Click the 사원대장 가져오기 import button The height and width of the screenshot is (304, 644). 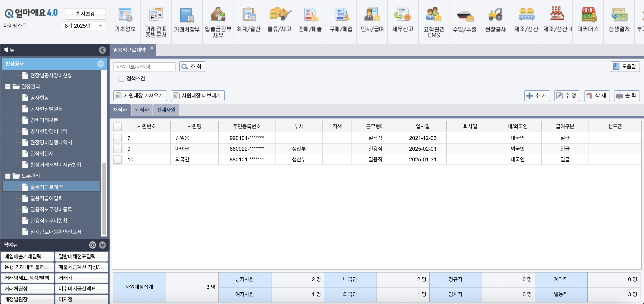tap(140, 95)
